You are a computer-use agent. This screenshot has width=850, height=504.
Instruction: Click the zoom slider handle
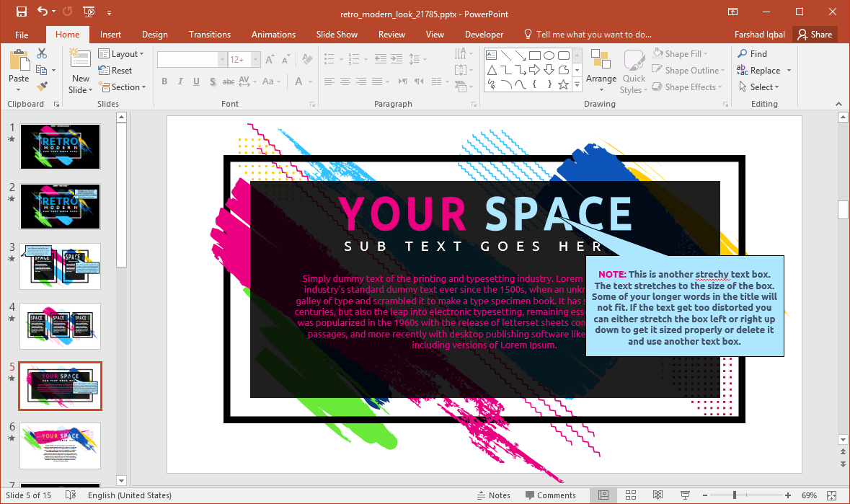pyautogui.click(x=735, y=495)
